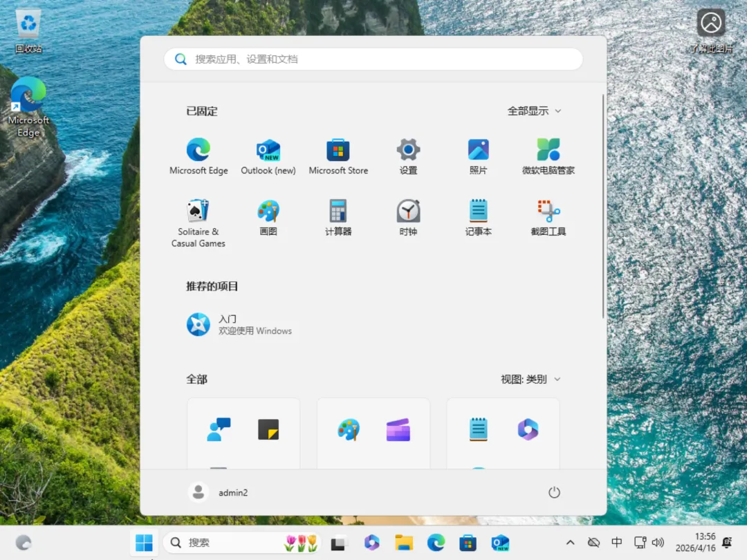The width and height of the screenshot is (747, 560).
Task: Open 设置 settings gear app
Action: (408, 156)
